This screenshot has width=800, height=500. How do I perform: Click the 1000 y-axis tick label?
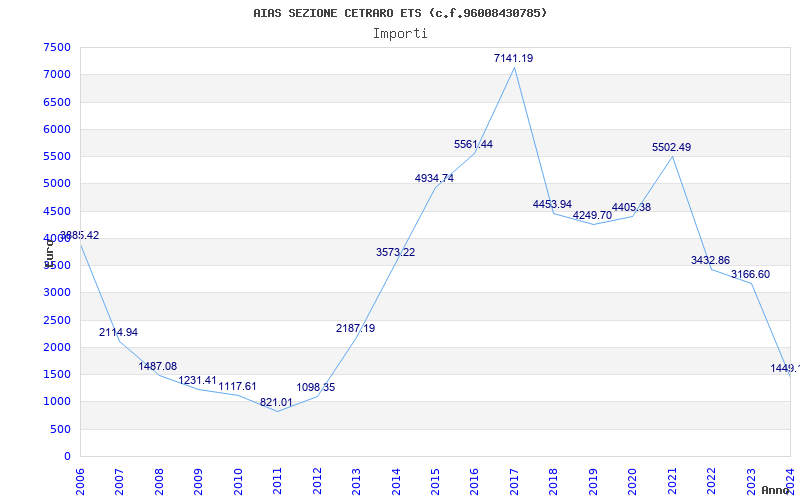tap(57, 402)
